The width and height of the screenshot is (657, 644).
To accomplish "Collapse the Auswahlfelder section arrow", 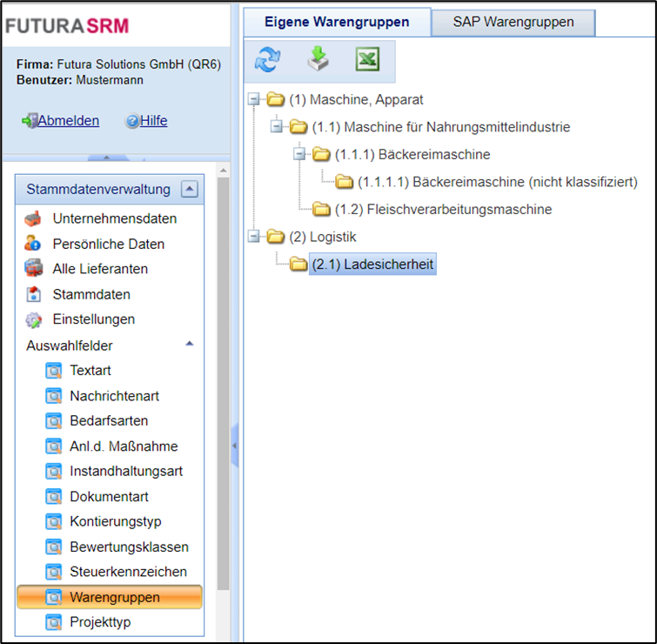I will pyautogui.click(x=190, y=345).
